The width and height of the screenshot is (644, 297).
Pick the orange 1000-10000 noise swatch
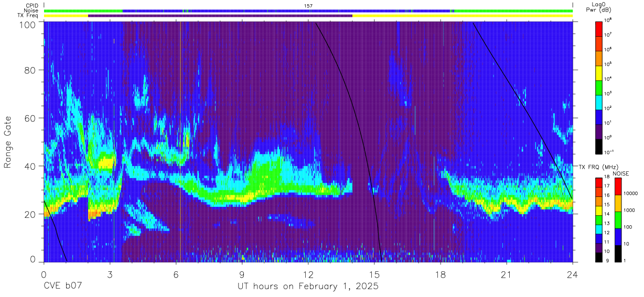tap(618, 203)
